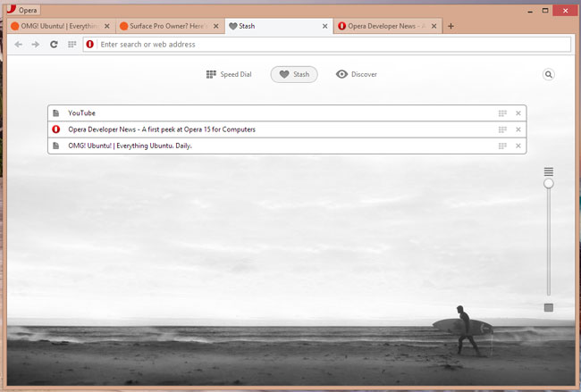
Task: Open the Speed Dial page section
Action: tap(229, 74)
